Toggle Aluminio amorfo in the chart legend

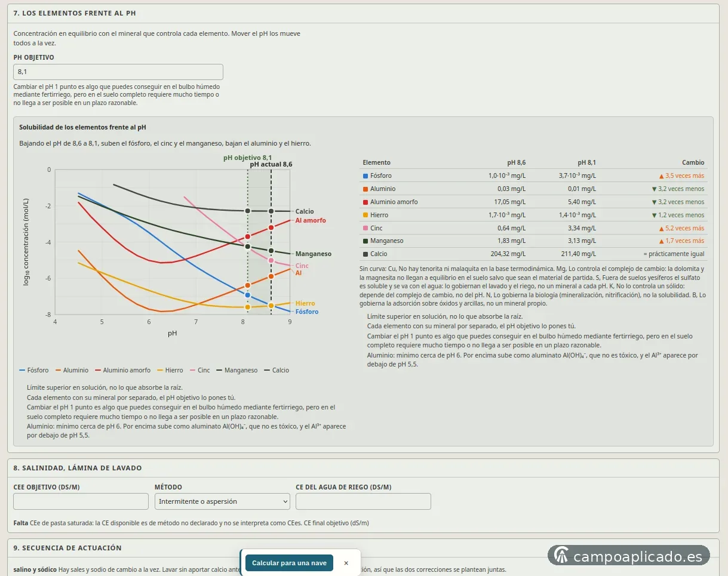(x=122, y=370)
